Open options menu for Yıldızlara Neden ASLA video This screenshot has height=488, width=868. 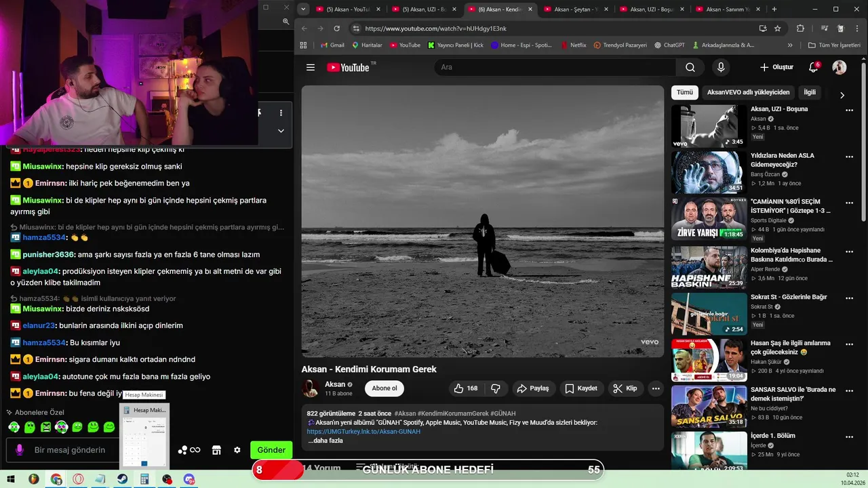click(x=849, y=157)
